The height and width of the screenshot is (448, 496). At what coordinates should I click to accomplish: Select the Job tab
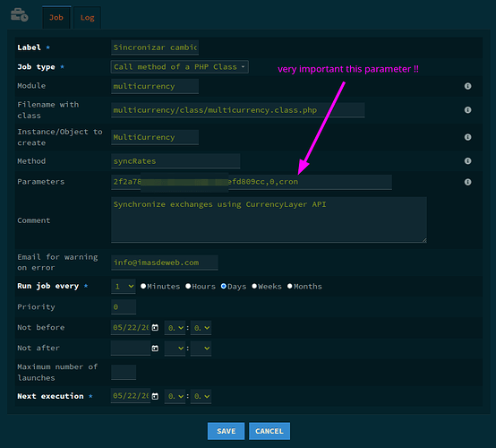pos(56,18)
